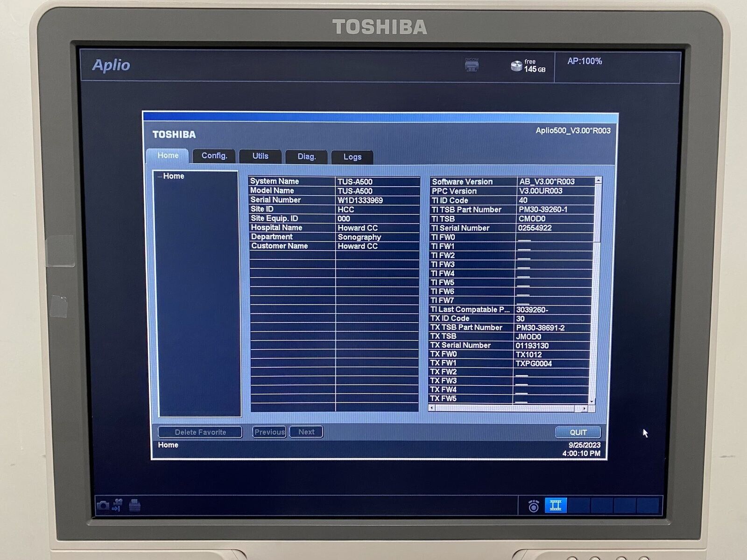The width and height of the screenshot is (747, 560).
Task: Click the printer icon in bottom bar
Action: click(134, 505)
